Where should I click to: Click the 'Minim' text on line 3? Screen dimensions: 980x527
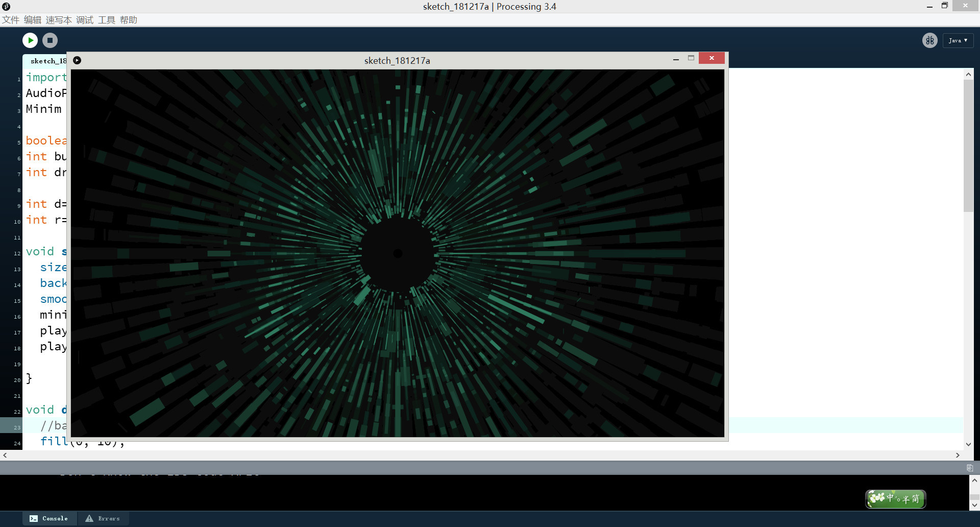click(x=44, y=109)
